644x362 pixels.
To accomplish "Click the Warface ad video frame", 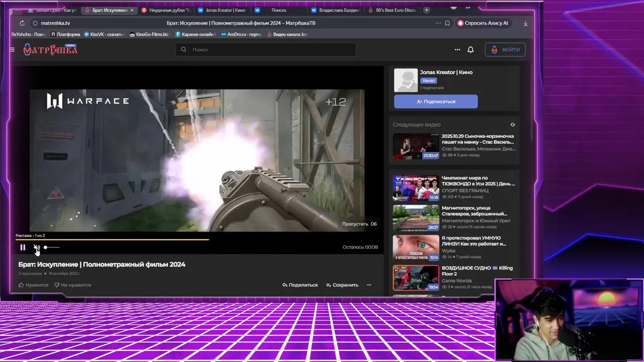I will point(197,160).
